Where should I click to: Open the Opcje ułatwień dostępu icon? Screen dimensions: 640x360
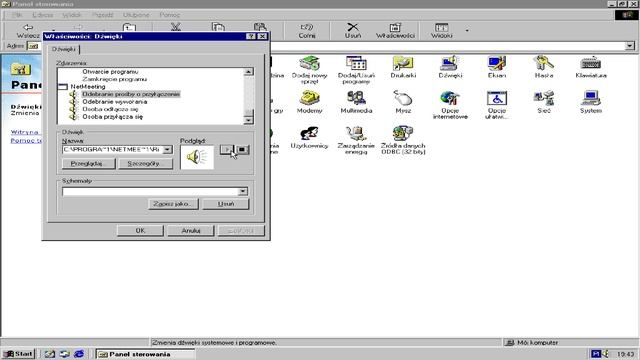(x=497, y=105)
